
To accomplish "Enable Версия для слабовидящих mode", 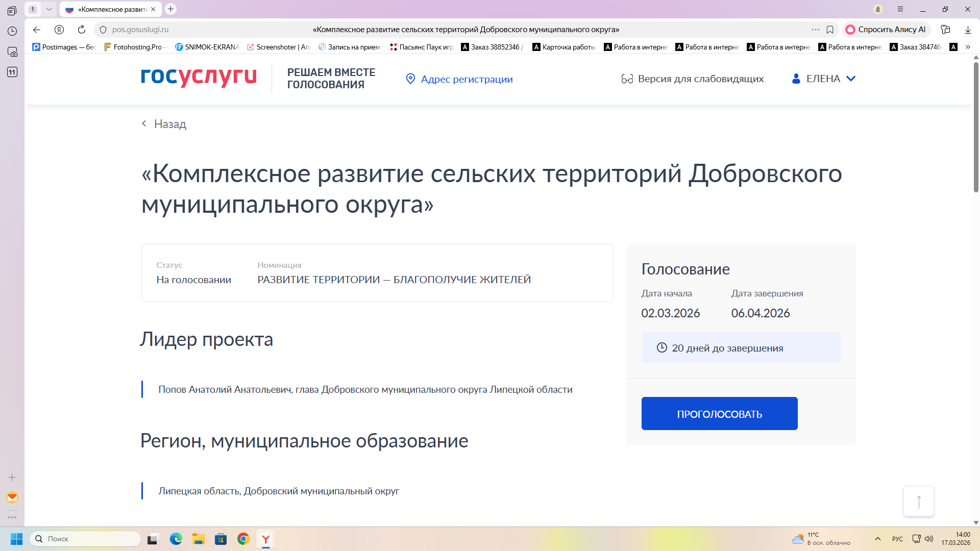I will pos(693,79).
